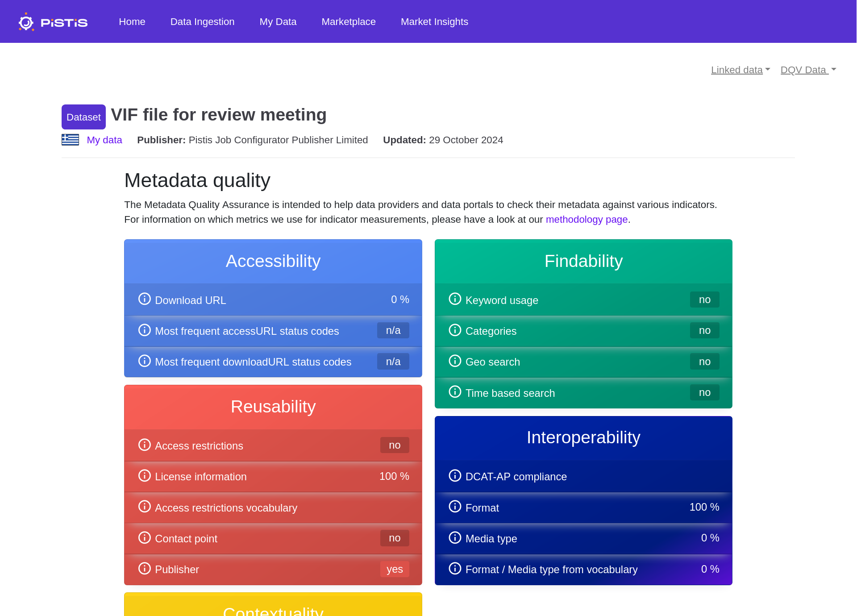Viewport: 857px width, 616px height.
Task: Click the 'VIF file for review meeting' title
Action: [x=219, y=115]
